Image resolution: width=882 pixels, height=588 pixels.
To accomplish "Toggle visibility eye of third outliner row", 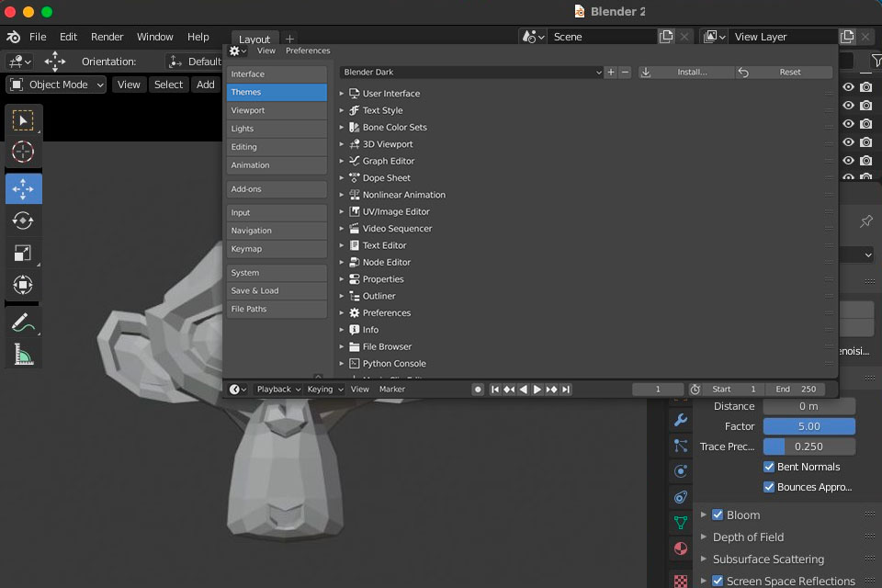I will 848,124.
